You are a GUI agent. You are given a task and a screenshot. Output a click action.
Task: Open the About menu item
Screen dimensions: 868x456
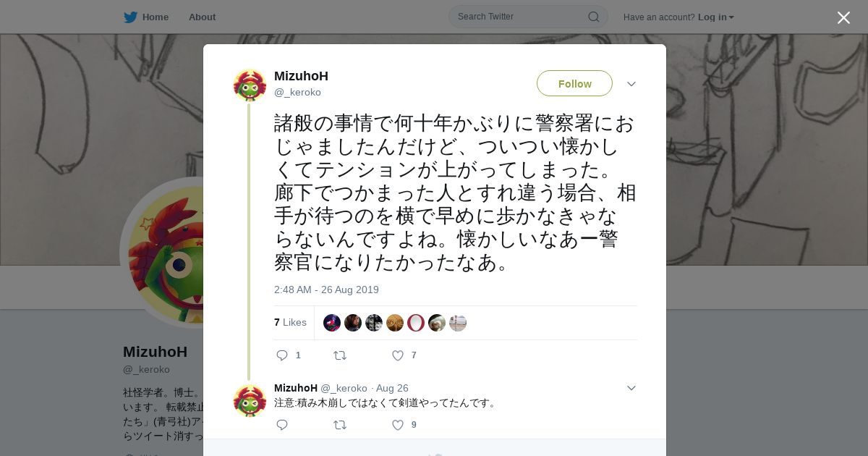point(202,17)
